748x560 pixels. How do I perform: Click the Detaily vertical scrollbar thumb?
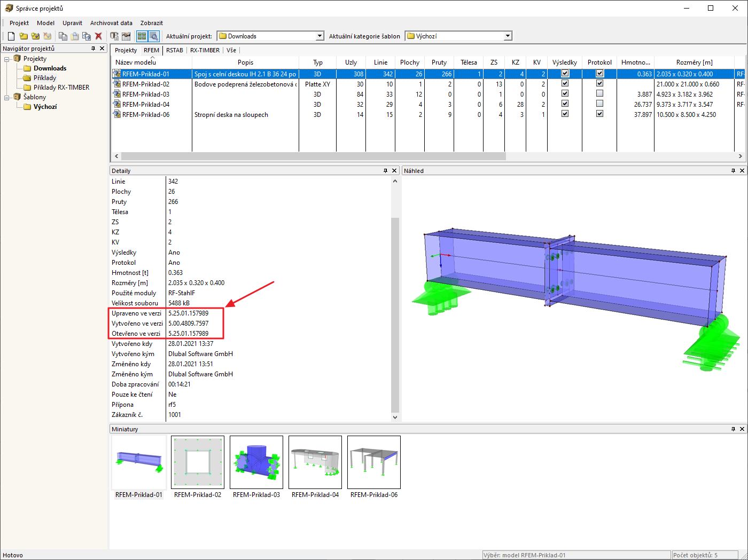tap(395, 315)
